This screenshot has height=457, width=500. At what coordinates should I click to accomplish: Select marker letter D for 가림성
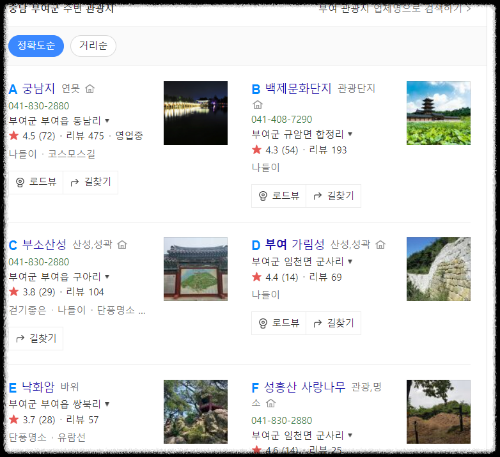[256, 245]
